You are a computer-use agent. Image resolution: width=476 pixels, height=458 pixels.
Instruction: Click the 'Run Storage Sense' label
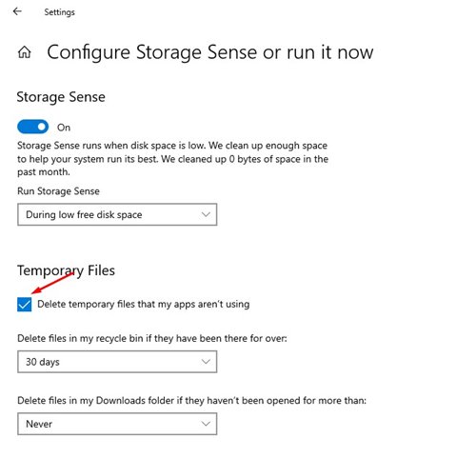click(x=58, y=191)
